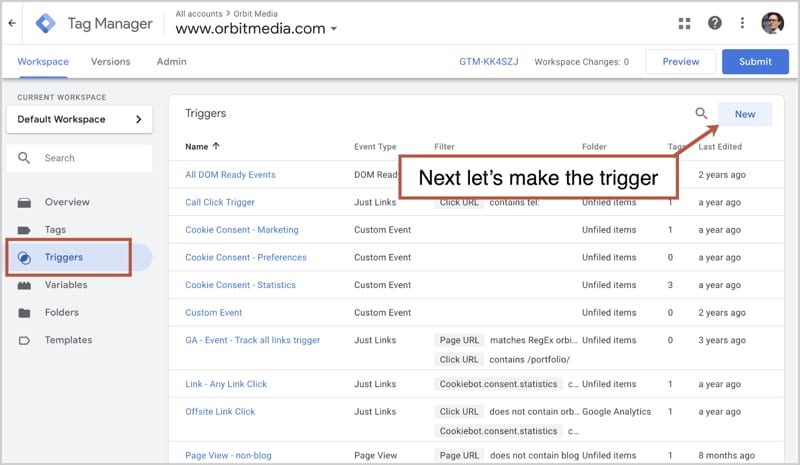Open Tags in the sidebar
This screenshot has height=465, width=800.
55,230
